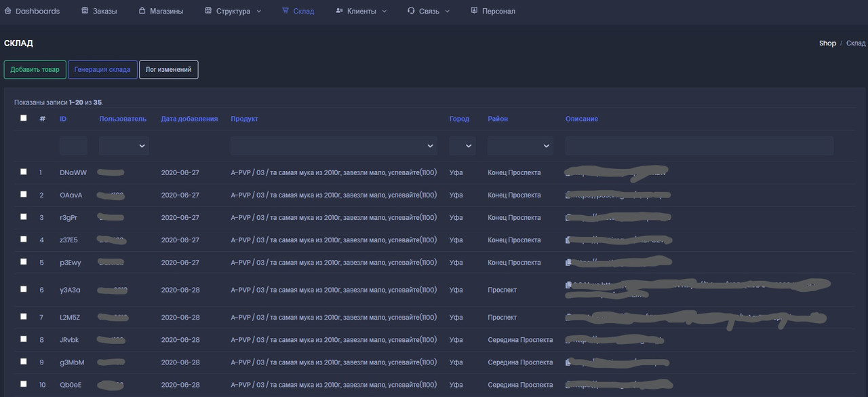This screenshot has width=868, height=397.
Task: Click Уфа city cell in row g3MbM
Action: (x=456, y=362)
